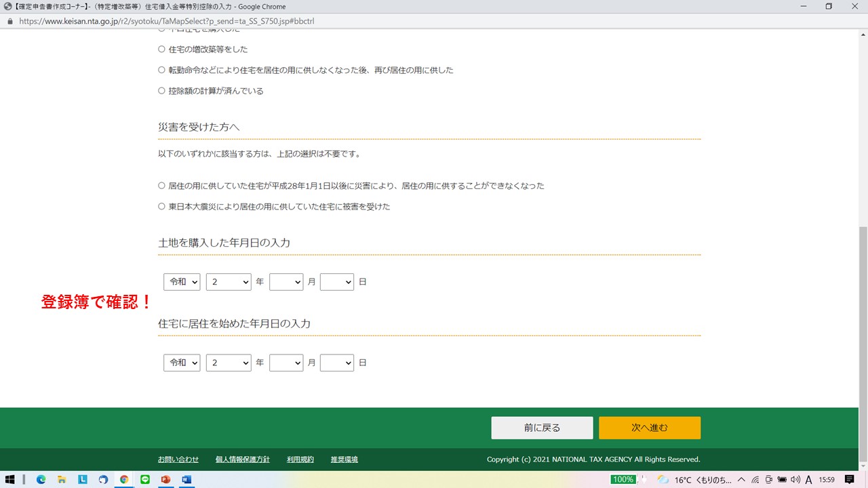Screen dimensions: 868x488
Task: Click the site padlock icon in the address bar
Action: [x=9, y=21]
